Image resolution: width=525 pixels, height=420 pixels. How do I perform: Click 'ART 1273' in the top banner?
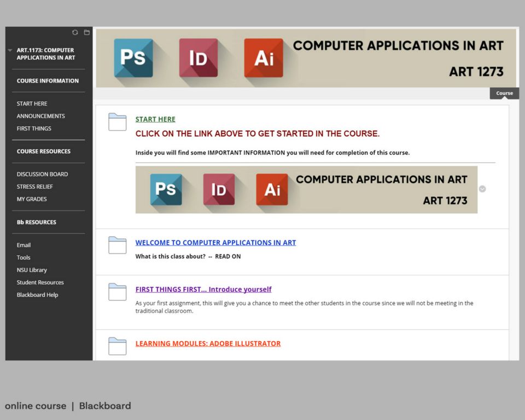pyautogui.click(x=476, y=72)
